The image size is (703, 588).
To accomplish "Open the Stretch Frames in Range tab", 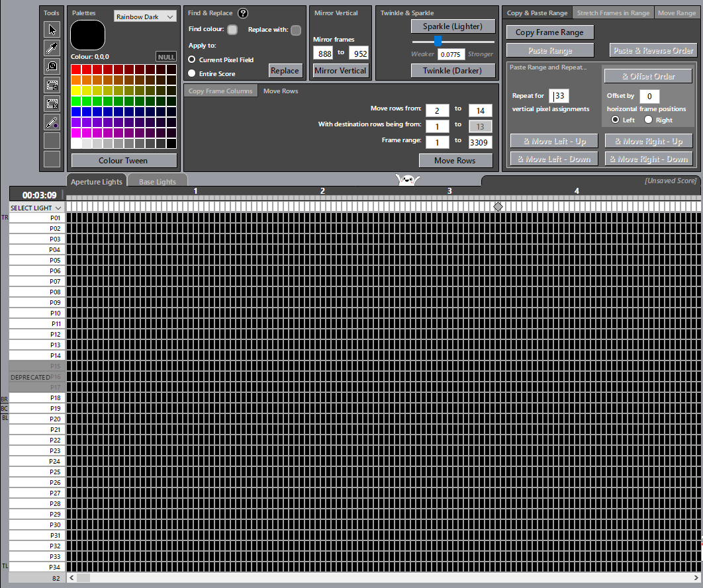I will [x=613, y=13].
